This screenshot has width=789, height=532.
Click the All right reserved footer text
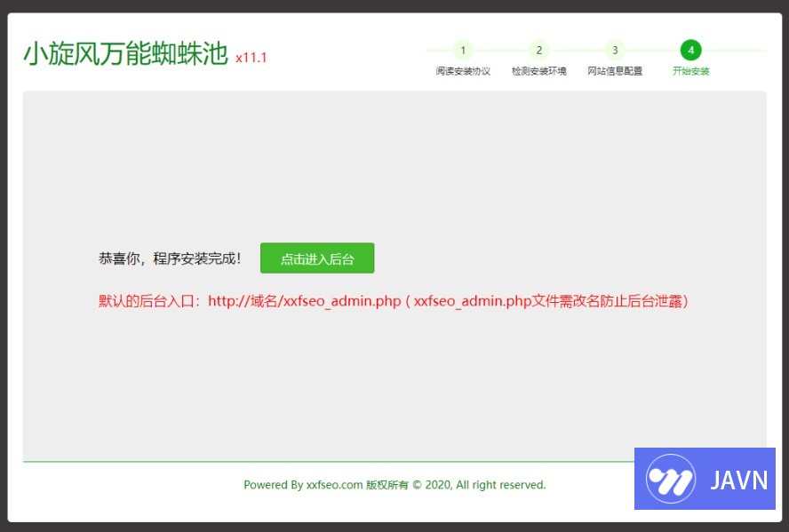(x=501, y=485)
